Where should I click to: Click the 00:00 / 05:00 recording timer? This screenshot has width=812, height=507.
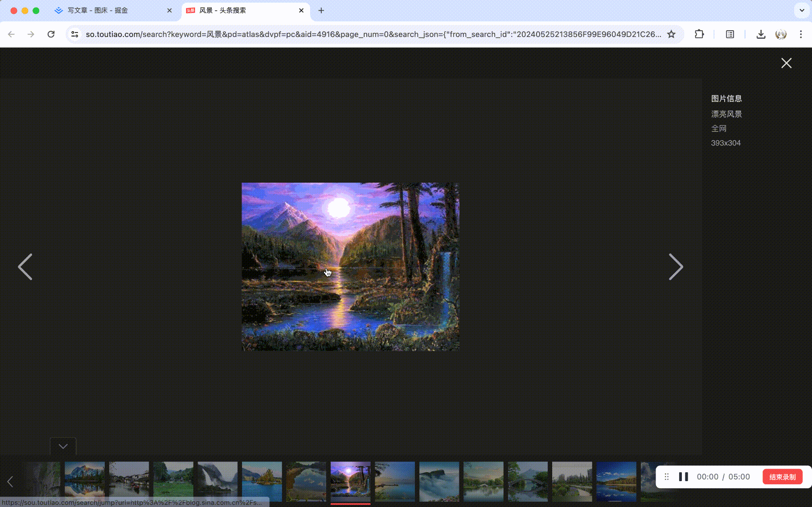coord(723,477)
